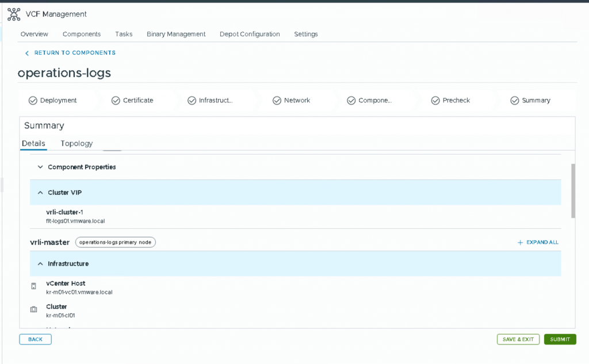
Task: Switch to the Topology tab
Action: 77,144
